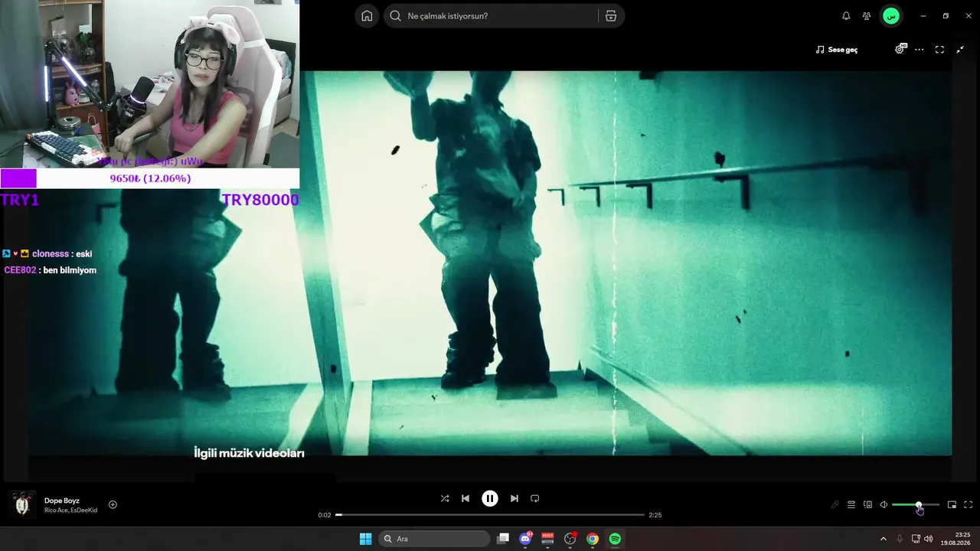This screenshot has width=980, height=551.
Task: Show hidden system tray icons
Action: [883, 539]
